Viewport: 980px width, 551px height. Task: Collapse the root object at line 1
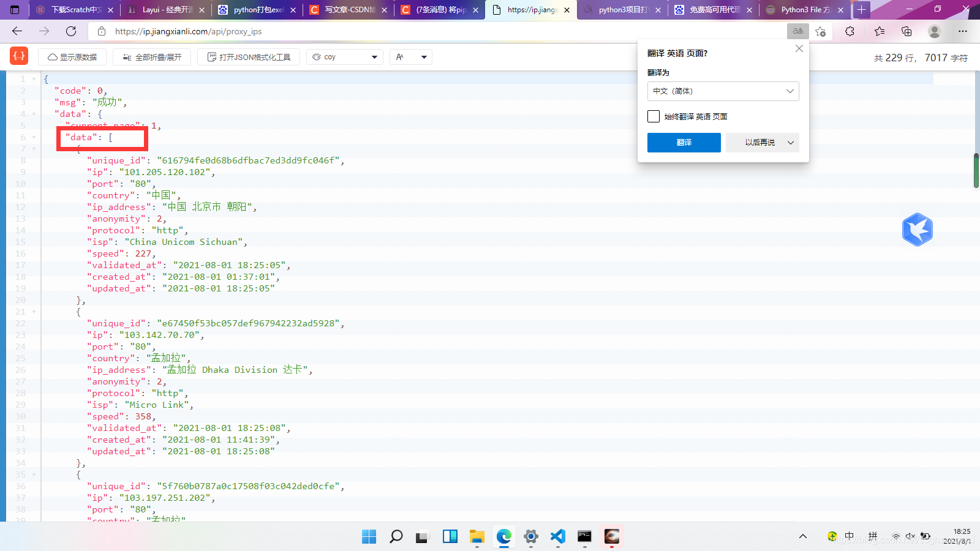[34, 79]
